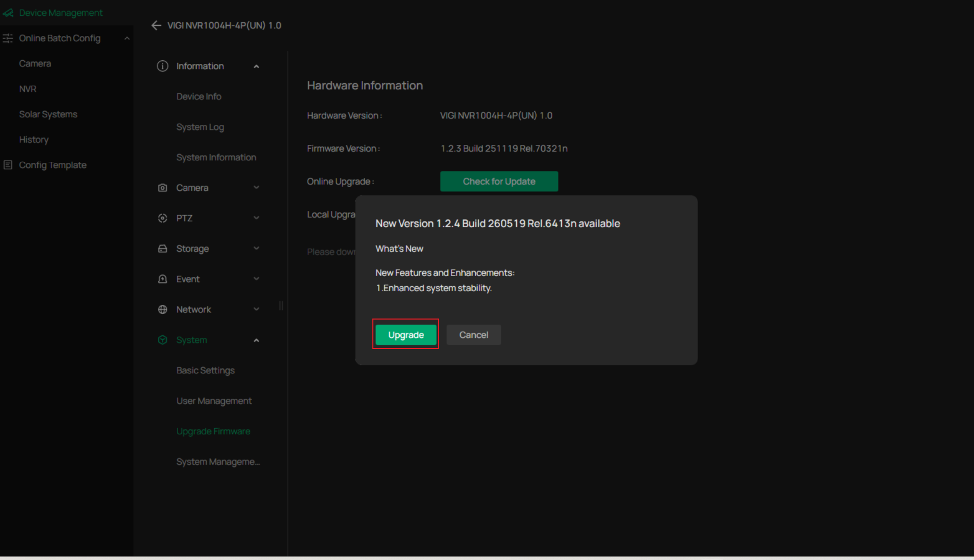
Task: Click the Online Upgrade label
Action: [340, 181]
